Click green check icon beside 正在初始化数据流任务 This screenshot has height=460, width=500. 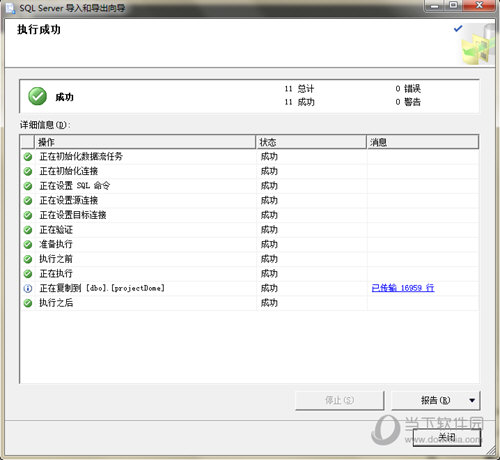[x=28, y=156]
